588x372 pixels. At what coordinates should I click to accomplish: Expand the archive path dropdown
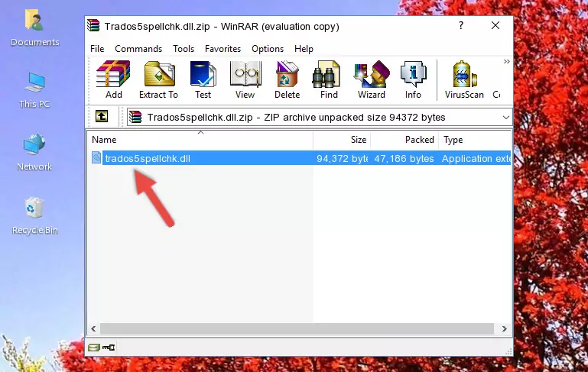pos(506,118)
